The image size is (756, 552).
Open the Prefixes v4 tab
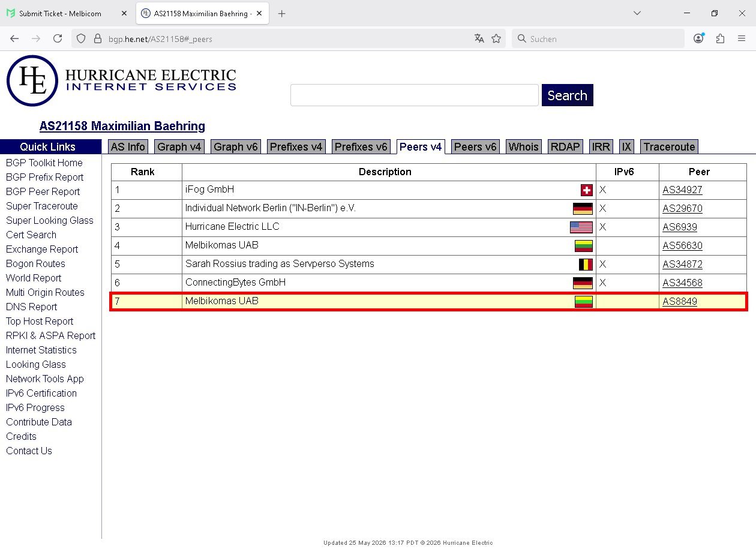tap(296, 147)
